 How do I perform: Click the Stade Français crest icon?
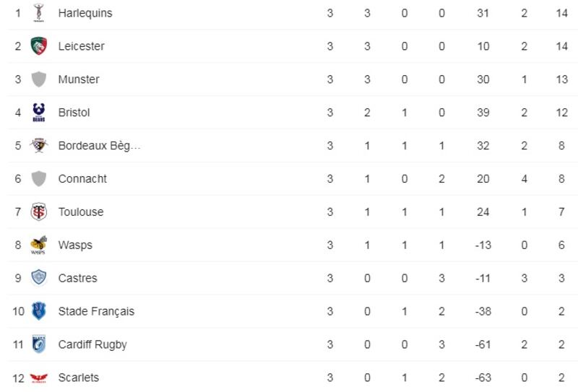[x=39, y=311]
